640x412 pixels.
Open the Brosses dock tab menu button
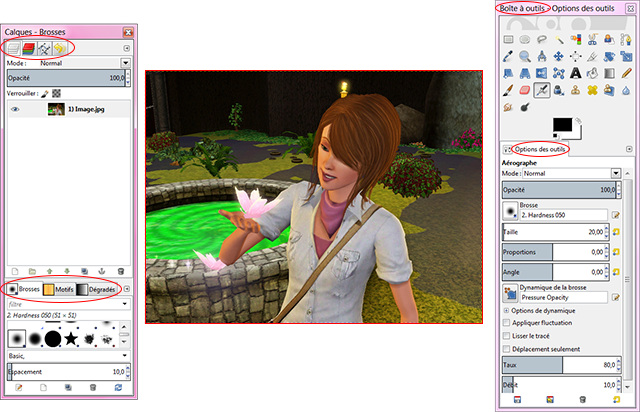(x=127, y=289)
